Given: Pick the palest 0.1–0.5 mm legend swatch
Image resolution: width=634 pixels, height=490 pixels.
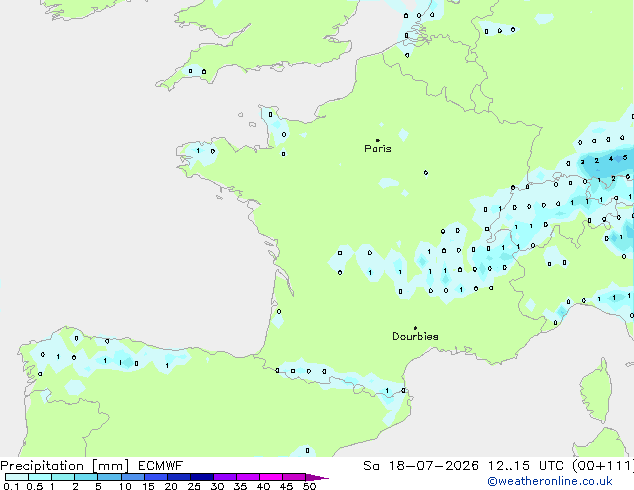Looking at the screenshot, I should tap(17, 477).
